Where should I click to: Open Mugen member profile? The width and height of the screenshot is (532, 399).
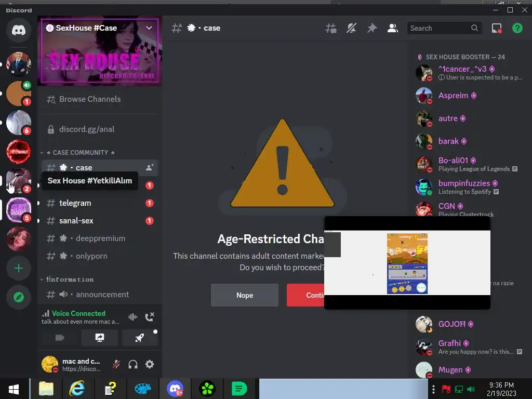click(x=470, y=370)
